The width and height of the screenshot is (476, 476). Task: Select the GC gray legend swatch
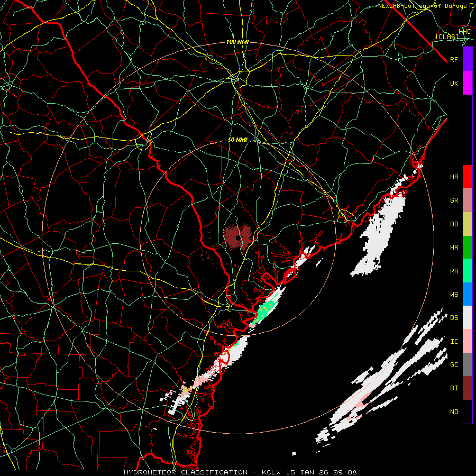[467, 364]
